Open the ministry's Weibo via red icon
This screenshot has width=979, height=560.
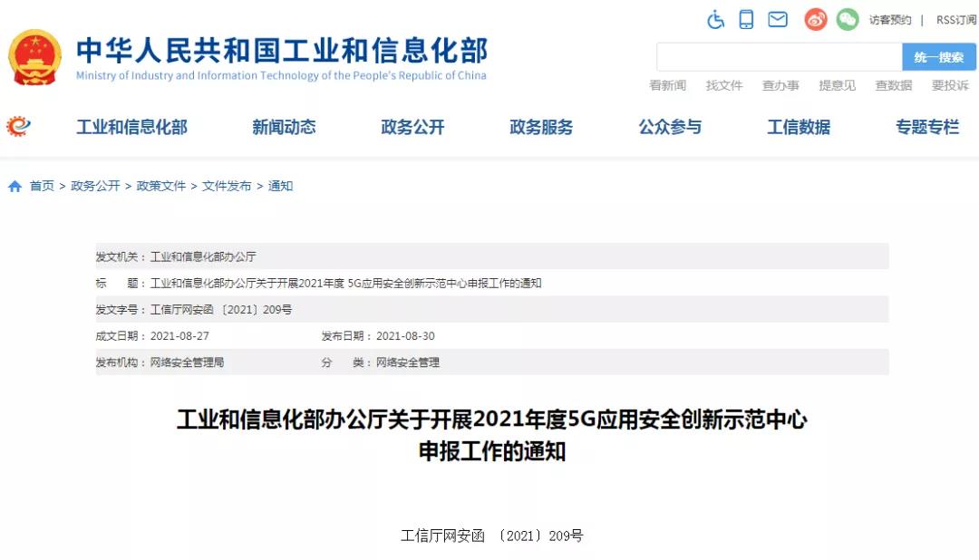click(x=815, y=19)
